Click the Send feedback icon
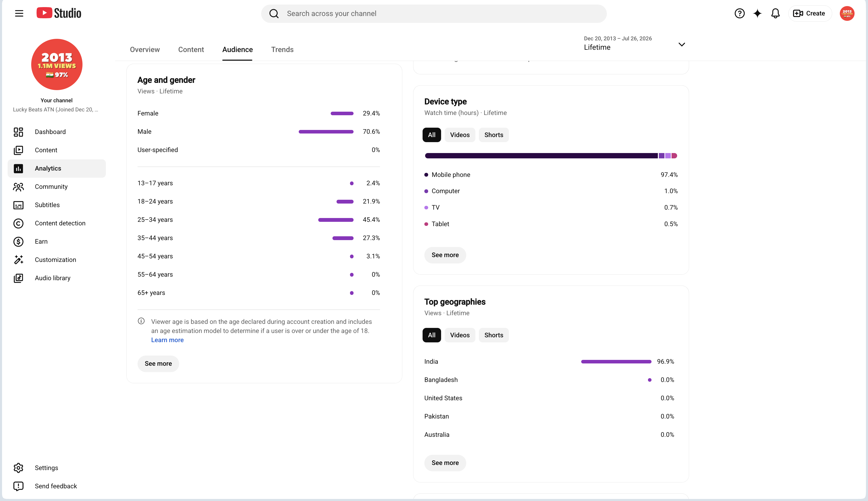The image size is (868, 501). (18, 486)
